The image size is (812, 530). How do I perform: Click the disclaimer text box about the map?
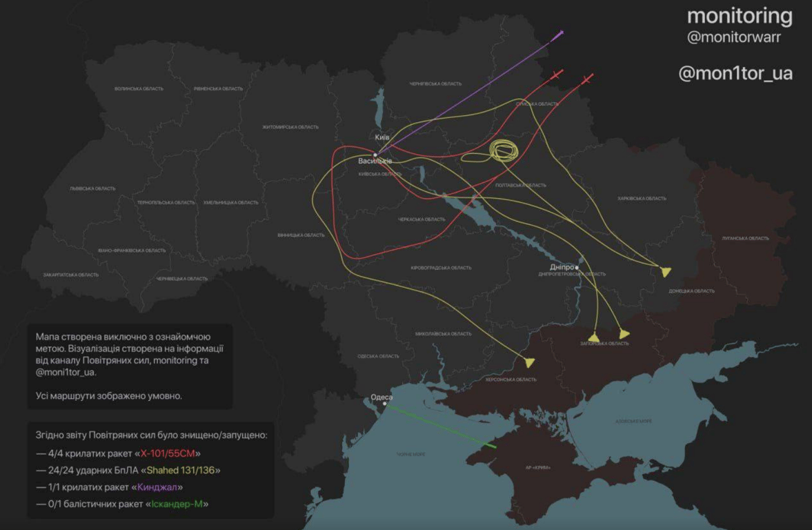(130, 366)
